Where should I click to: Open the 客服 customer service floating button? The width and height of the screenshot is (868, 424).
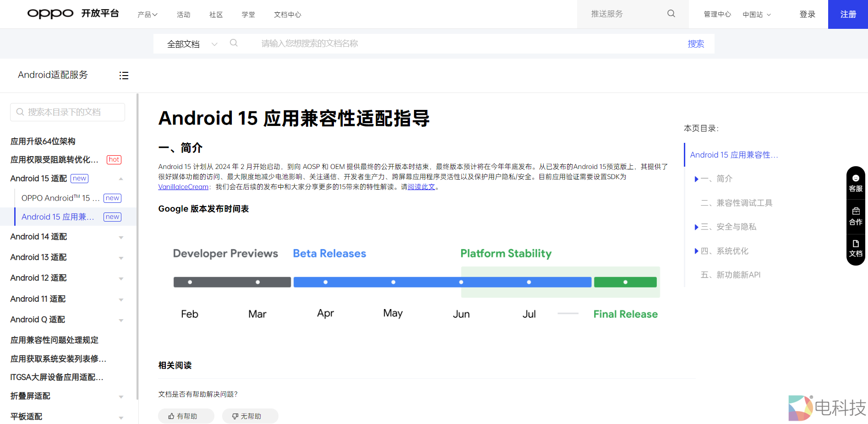(855, 183)
